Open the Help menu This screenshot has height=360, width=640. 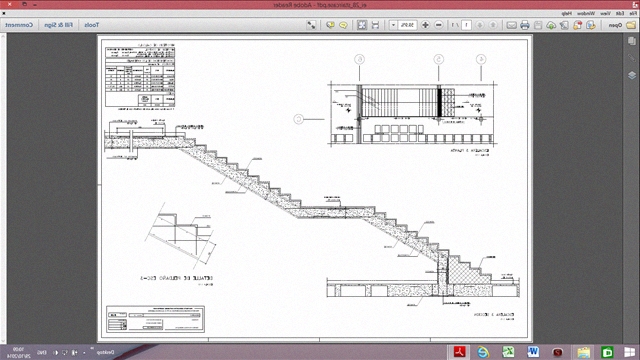tap(566, 13)
